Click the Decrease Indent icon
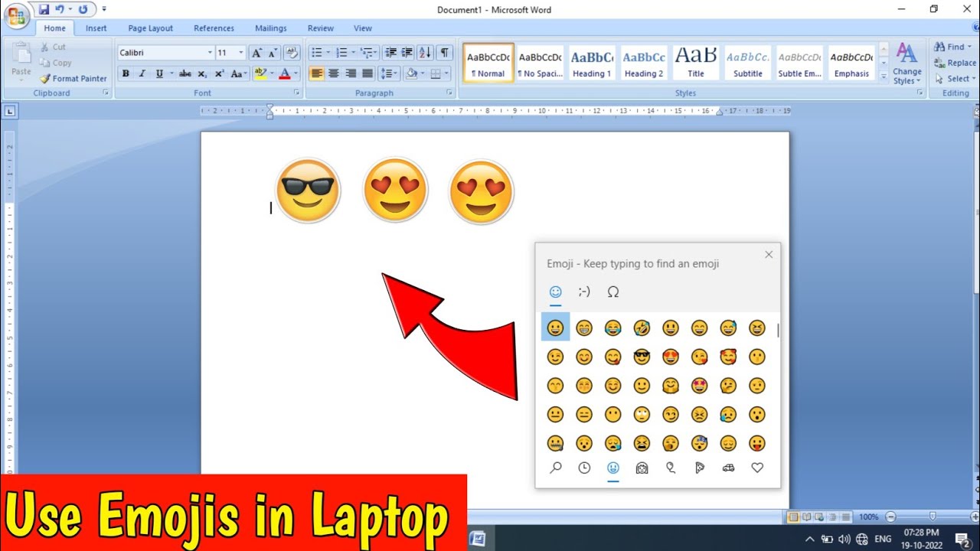The width and height of the screenshot is (980, 551). 390,53
